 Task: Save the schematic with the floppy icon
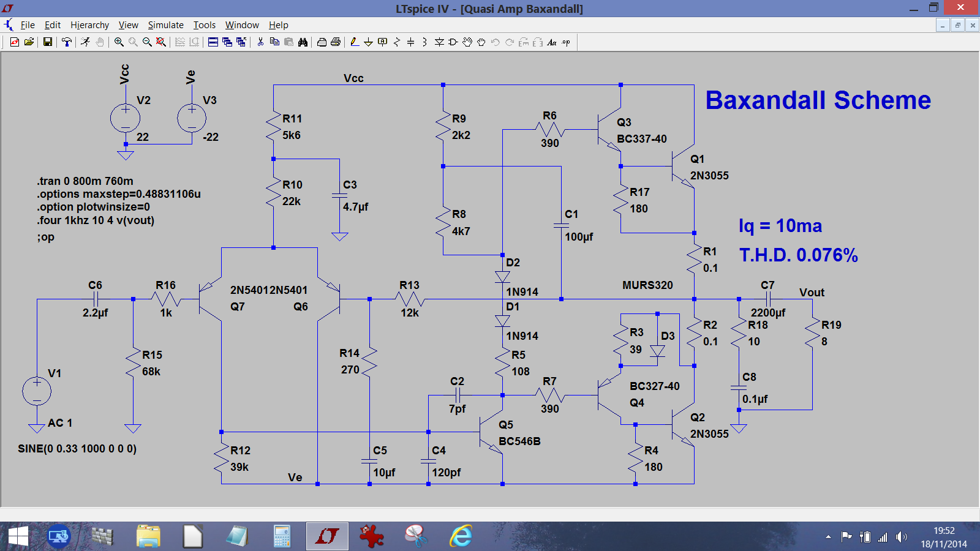coord(48,42)
